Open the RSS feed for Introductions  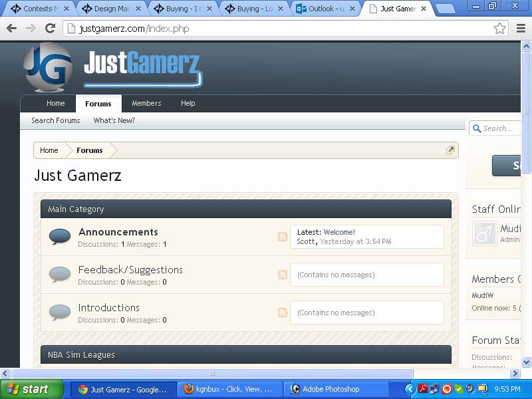click(282, 313)
